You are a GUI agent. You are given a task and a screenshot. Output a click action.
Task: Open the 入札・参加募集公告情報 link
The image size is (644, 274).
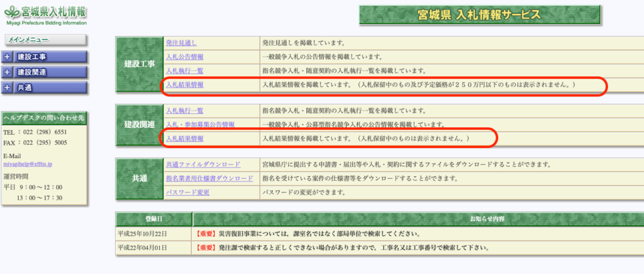pyautogui.click(x=200, y=125)
